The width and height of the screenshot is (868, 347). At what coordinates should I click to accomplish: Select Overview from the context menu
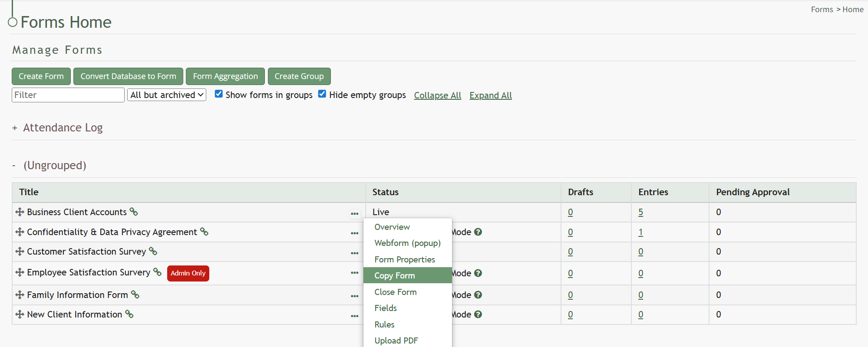coord(408,227)
